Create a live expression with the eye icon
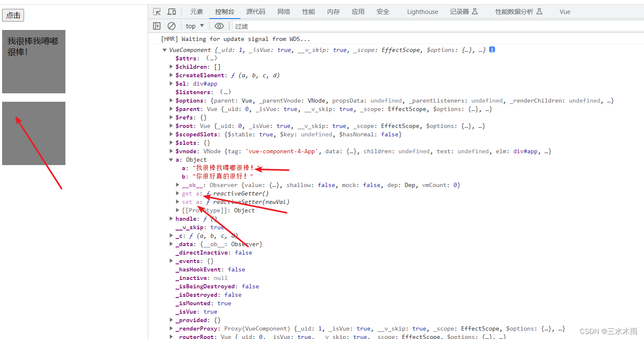Image resolution: width=644 pixels, height=339 pixels. pyautogui.click(x=219, y=26)
